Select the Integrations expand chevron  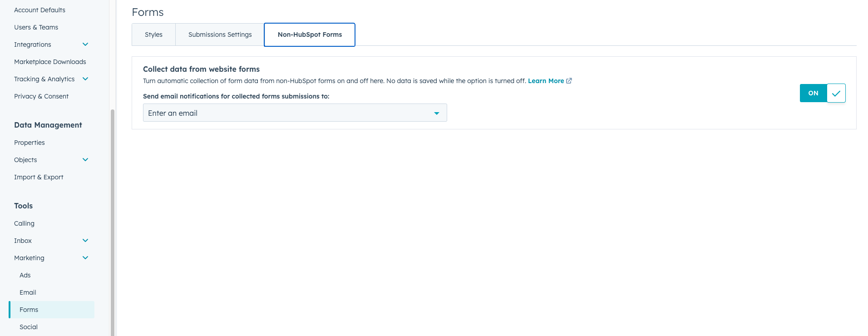(85, 44)
